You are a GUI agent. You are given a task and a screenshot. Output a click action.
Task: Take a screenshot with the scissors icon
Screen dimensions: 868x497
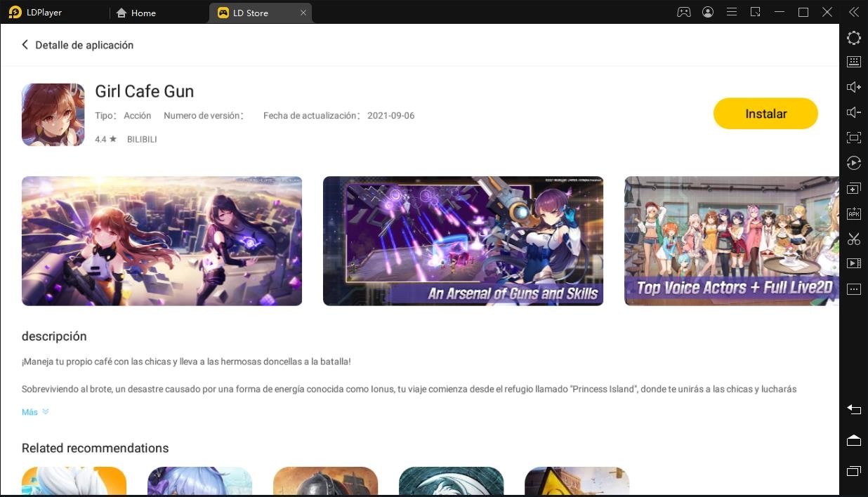click(853, 239)
